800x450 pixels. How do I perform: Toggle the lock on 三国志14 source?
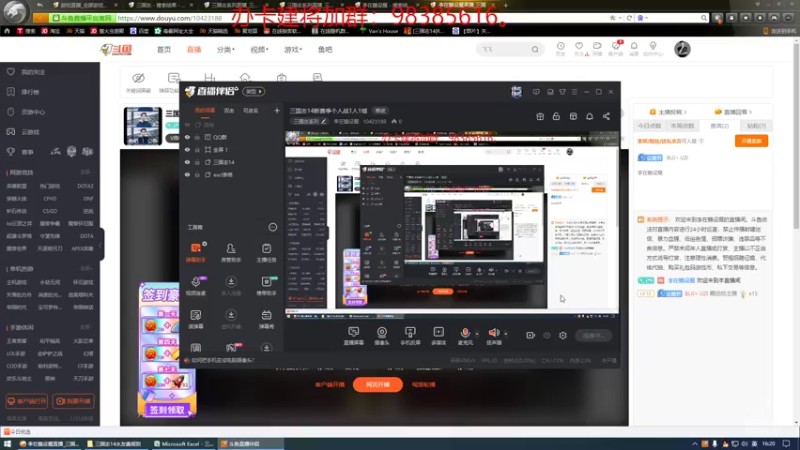[197, 162]
